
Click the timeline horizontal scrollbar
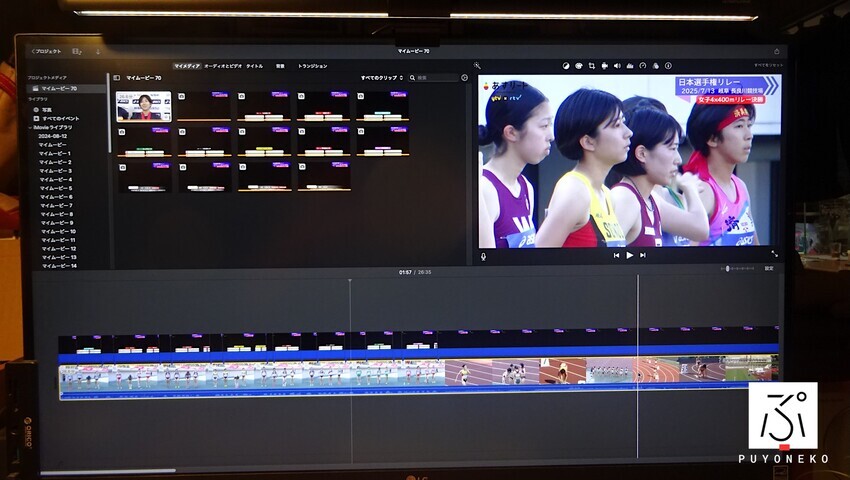pos(108,471)
